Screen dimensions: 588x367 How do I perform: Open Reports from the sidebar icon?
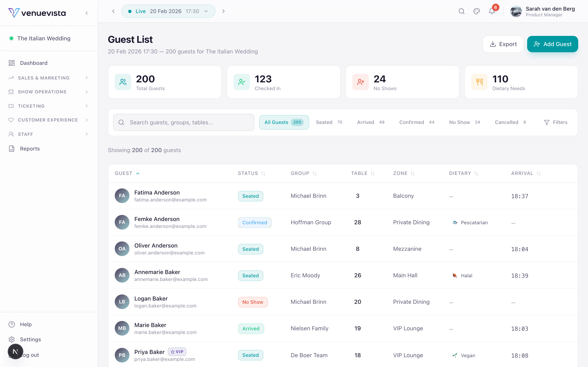[x=11, y=149]
